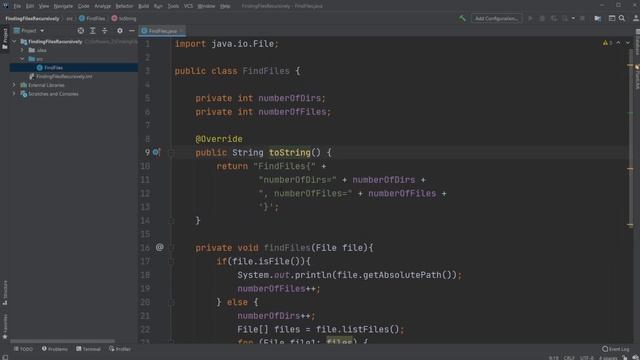Click the CRLF line separator in status bar

pyautogui.click(x=569, y=358)
